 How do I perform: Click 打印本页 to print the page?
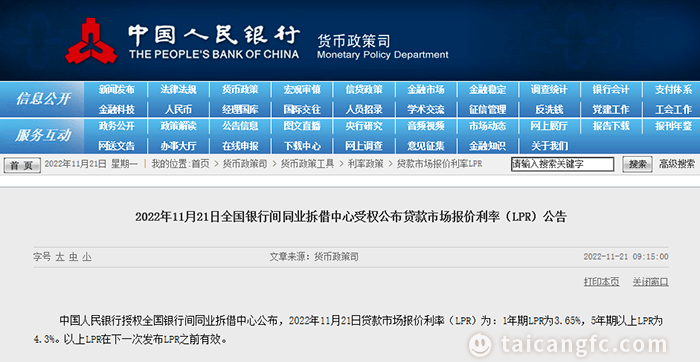(x=601, y=282)
